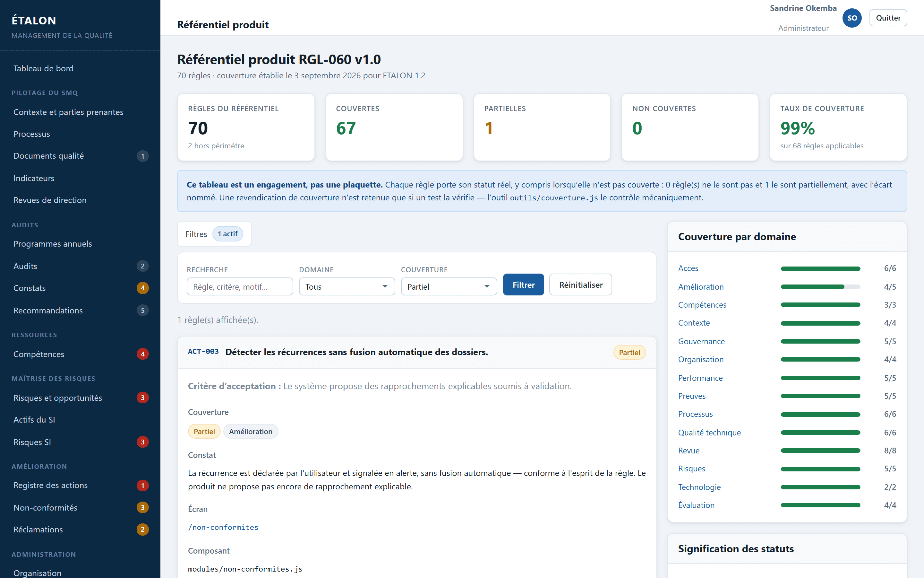Viewport: 924px width, 578px height.
Task: Follow the /non-conformites screen link
Action: pos(223,527)
